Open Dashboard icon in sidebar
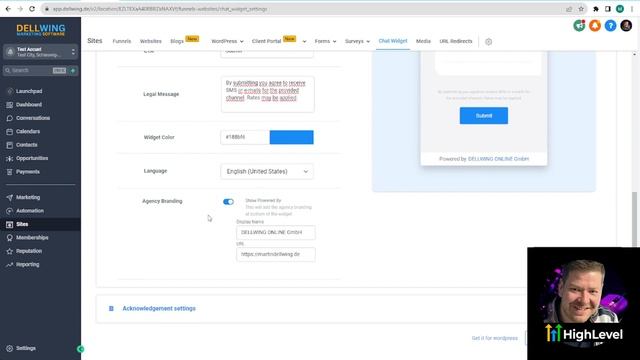The image size is (640, 360). pos(10,105)
